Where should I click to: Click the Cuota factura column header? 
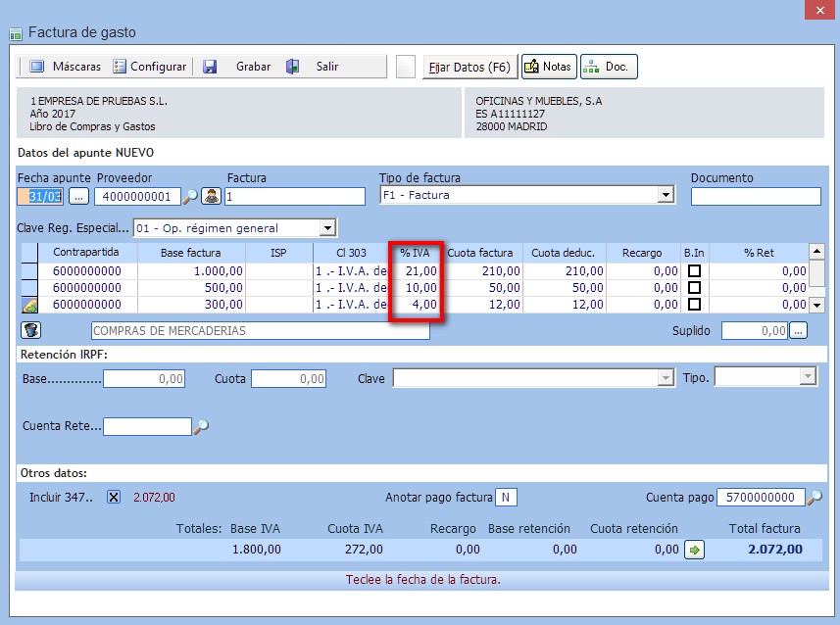pyautogui.click(x=480, y=252)
